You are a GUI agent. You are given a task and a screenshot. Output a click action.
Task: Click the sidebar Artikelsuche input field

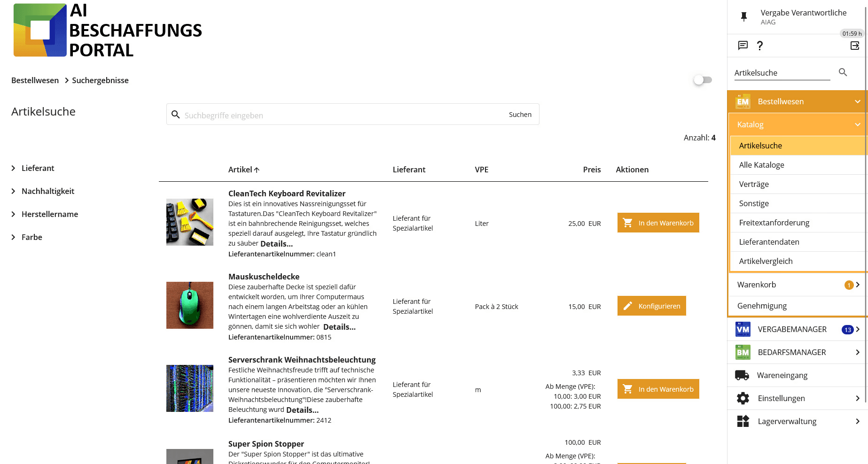[782, 73]
